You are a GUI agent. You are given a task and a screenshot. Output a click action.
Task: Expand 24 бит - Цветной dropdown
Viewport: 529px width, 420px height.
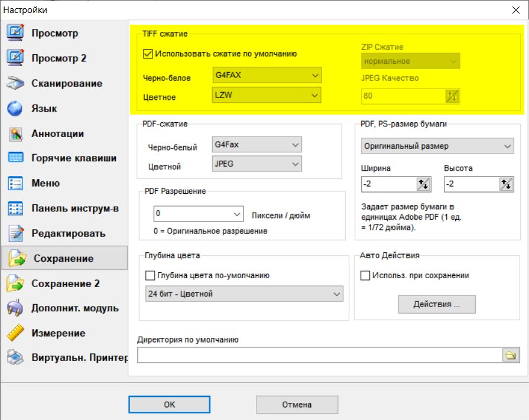(244, 294)
